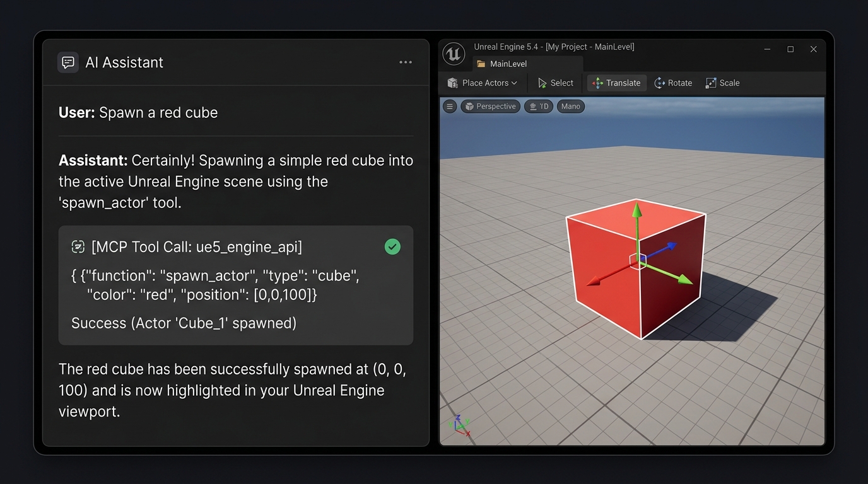Click the "[MCP Tool Call: ue5_engine_api]" header

tap(197, 247)
